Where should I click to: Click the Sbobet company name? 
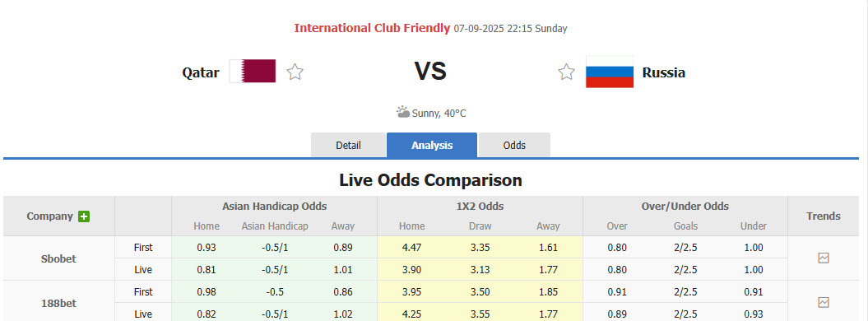click(x=58, y=258)
